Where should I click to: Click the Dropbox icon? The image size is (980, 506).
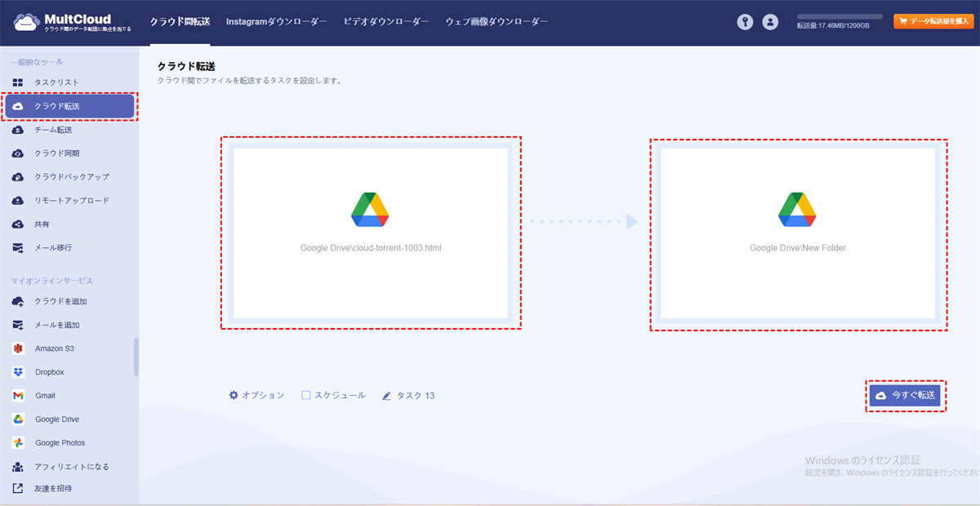tap(18, 372)
